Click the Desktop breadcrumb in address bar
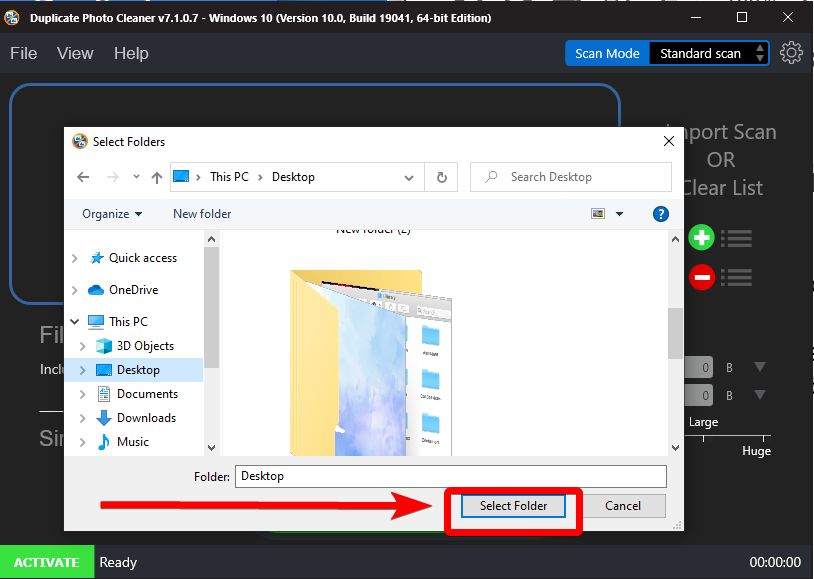 point(293,177)
